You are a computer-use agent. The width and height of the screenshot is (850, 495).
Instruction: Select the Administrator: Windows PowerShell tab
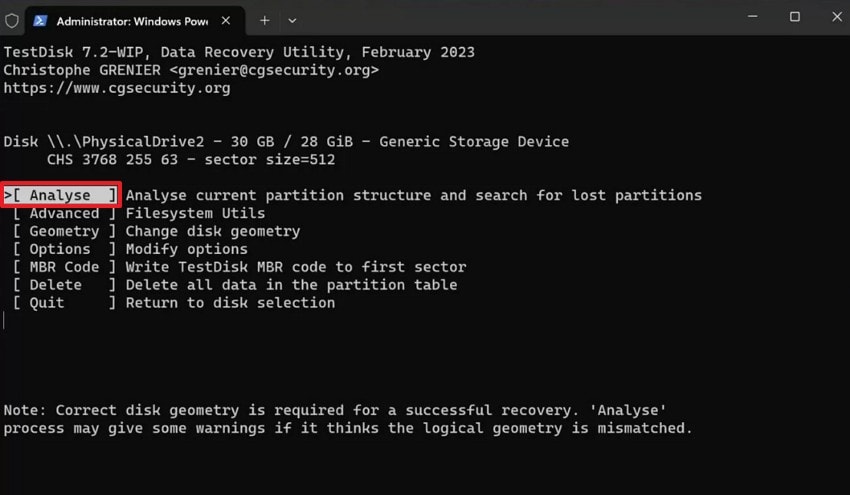[x=130, y=20]
